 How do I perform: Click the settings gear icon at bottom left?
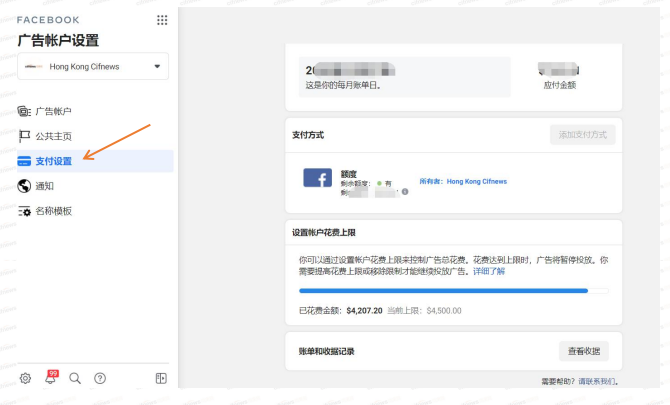[x=25, y=378]
